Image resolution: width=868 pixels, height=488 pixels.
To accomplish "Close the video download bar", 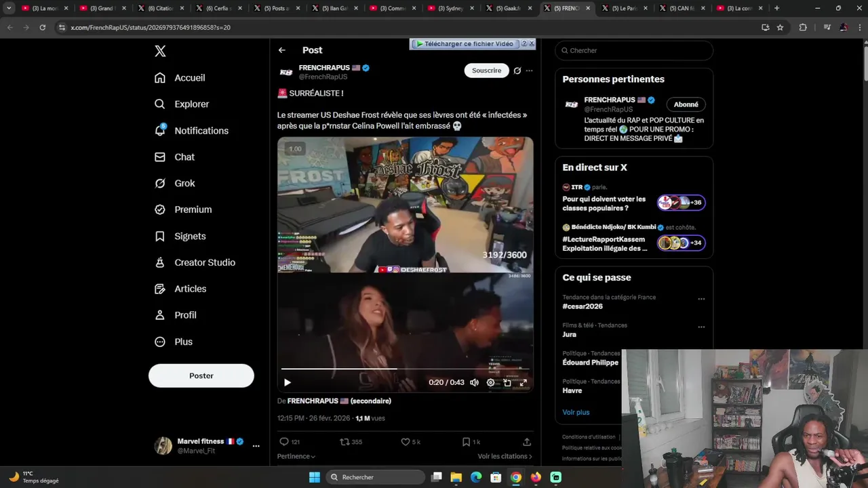I will coord(532,43).
